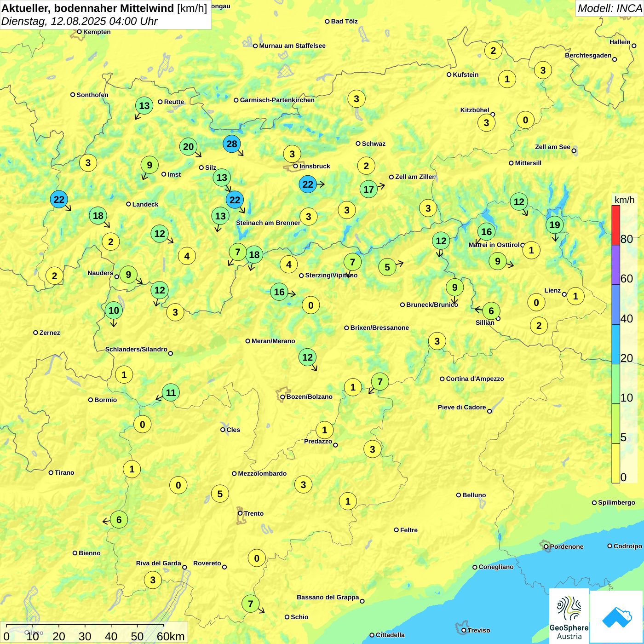Click the Lienz town label
The height and width of the screenshot is (644, 644).
click(552, 290)
